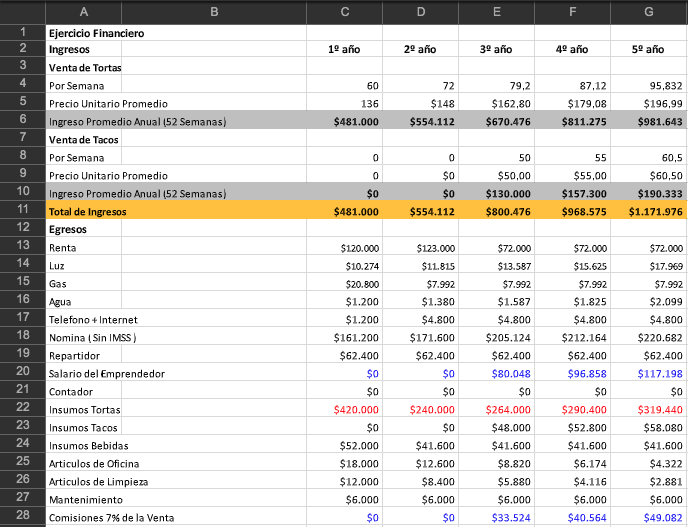This screenshot has width=688, height=527.
Task: Select the red $420.000 cell
Action: click(x=344, y=409)
